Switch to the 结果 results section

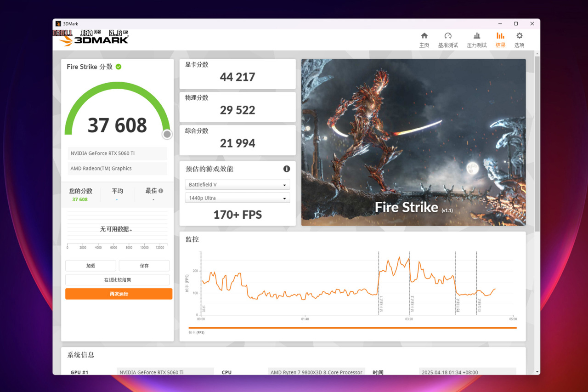coord(500,40)
